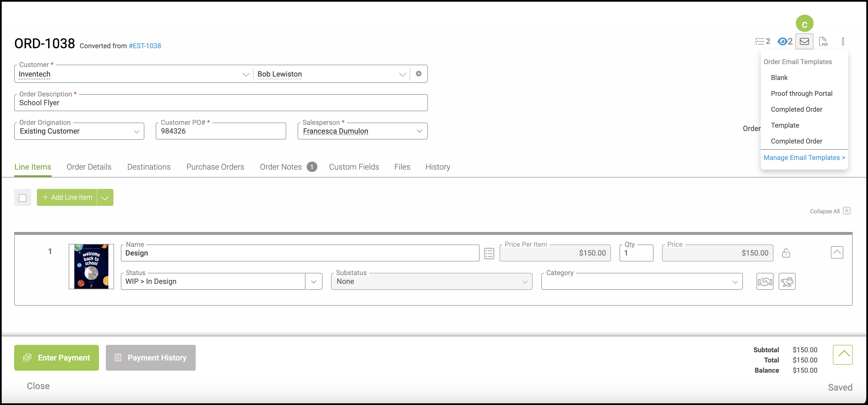This screenshot has width=868, height=405.
Task: Switch to the Order Notes tab
Action: 281,167
